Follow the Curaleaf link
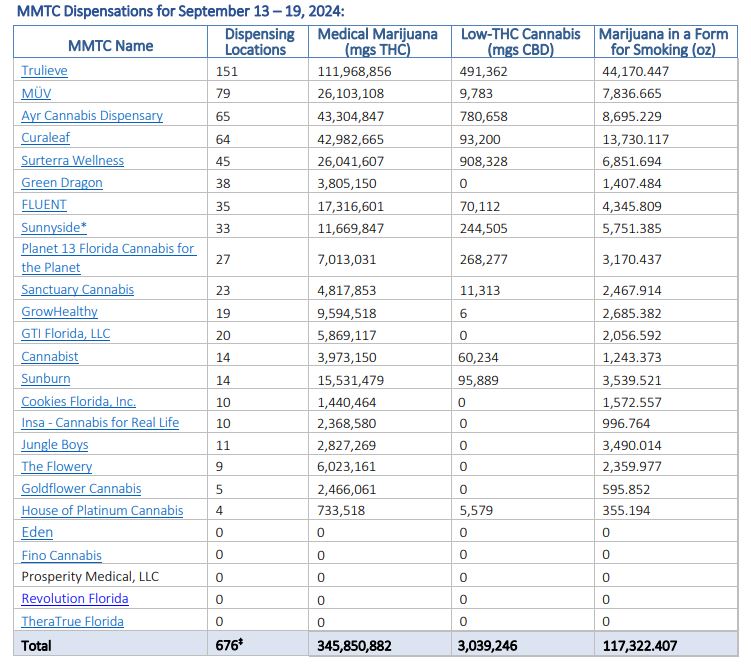 (46, 138)
